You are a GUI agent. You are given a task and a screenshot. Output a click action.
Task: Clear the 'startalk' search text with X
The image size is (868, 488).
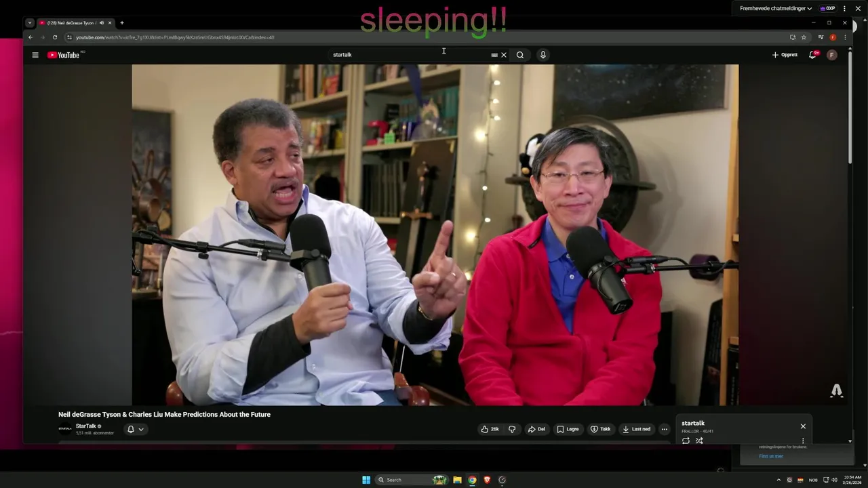[504, 55]
